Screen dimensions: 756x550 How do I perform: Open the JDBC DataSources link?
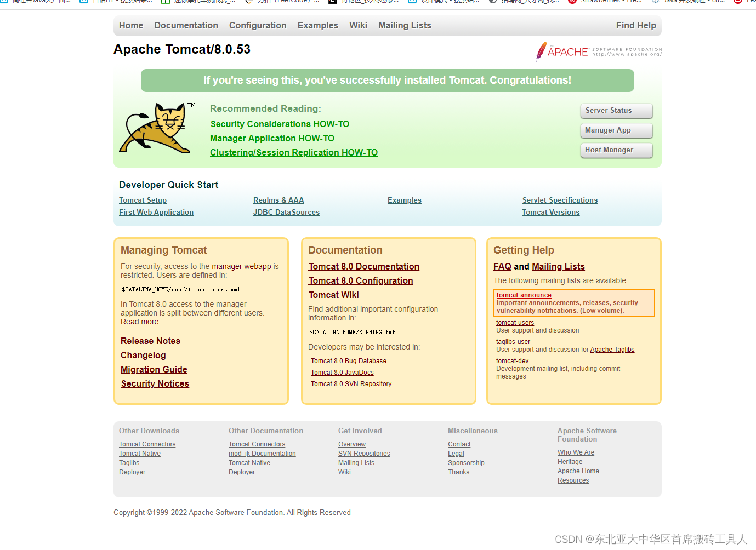286,213
